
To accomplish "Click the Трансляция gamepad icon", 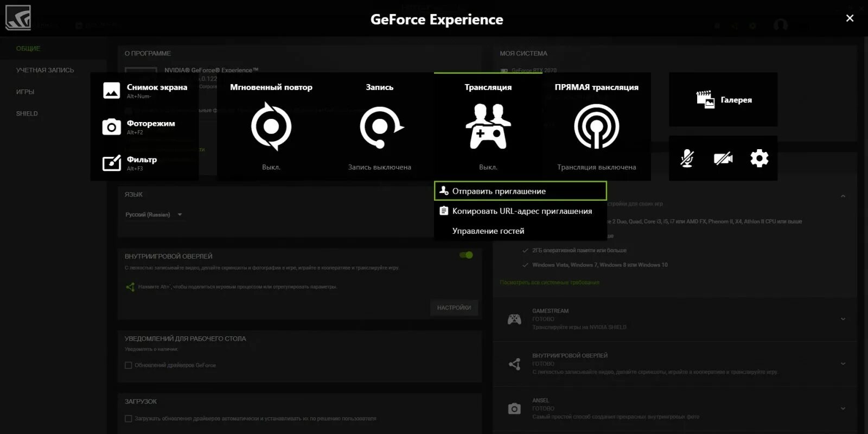I will coord(488,127).
